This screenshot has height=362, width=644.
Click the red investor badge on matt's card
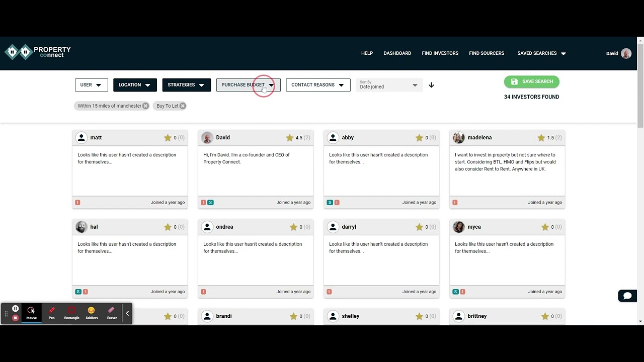(x=77, y=202)
